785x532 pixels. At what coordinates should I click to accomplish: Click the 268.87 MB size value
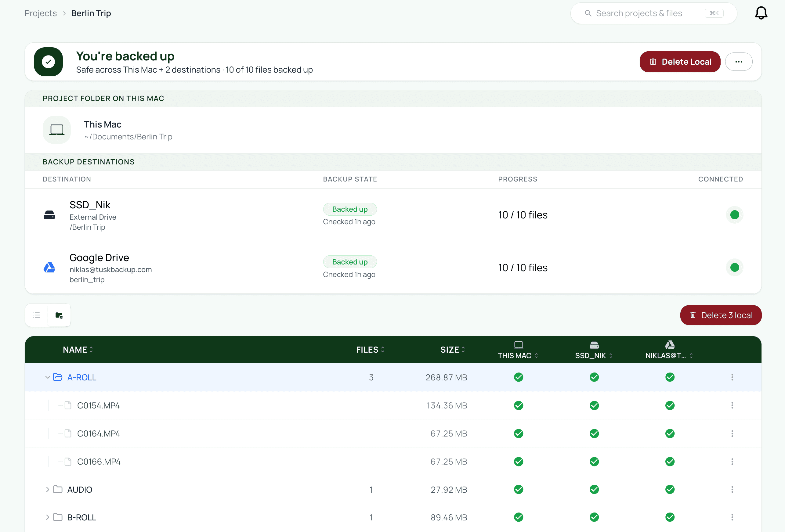[x=446, y=377]
